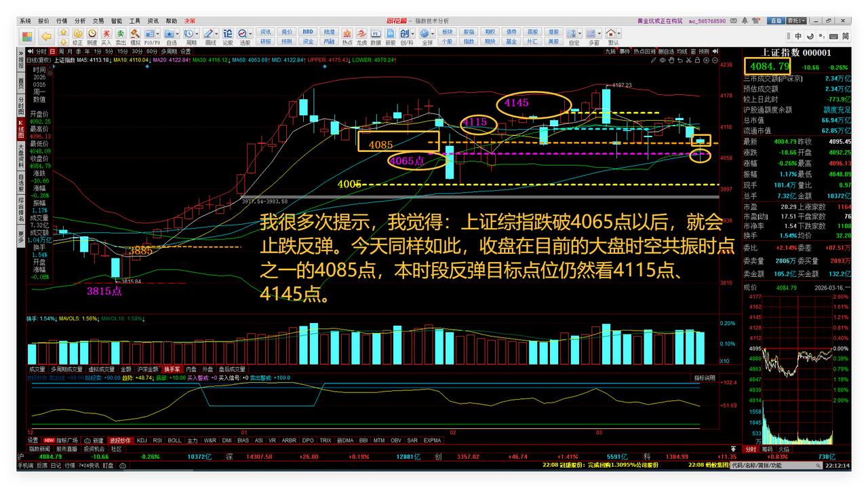Select the 买入 (Buy) tool icon

click(x=106, y=33)
